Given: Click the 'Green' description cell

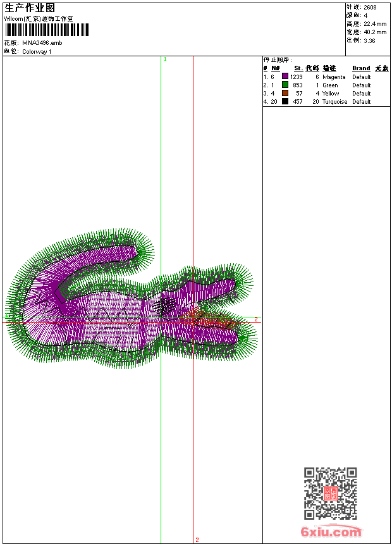Looking at the screenshot, I should [330, 85].
